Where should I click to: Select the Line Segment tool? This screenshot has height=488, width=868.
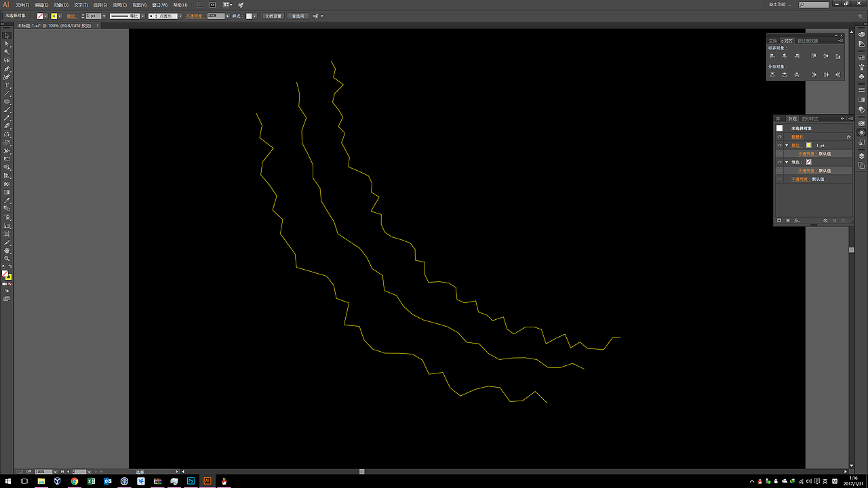point(7,93)
